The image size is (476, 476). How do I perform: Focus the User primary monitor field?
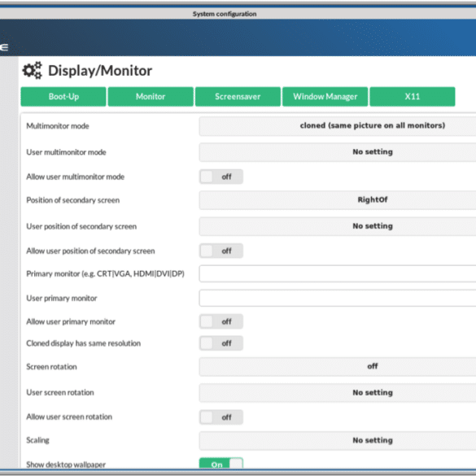(338, 298)
